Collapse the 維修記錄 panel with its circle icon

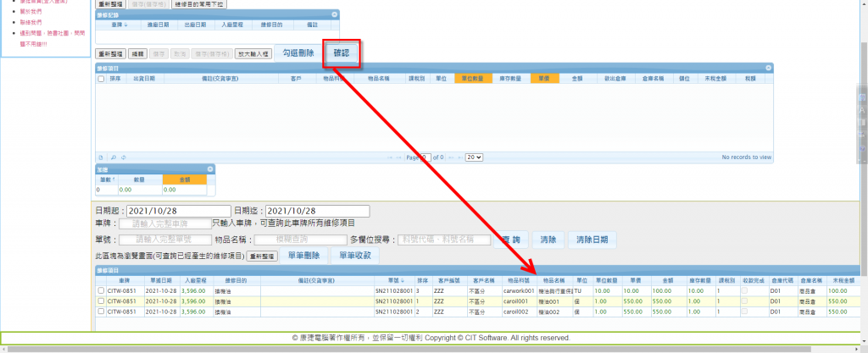pyautogui.click(x=334, y=14)
